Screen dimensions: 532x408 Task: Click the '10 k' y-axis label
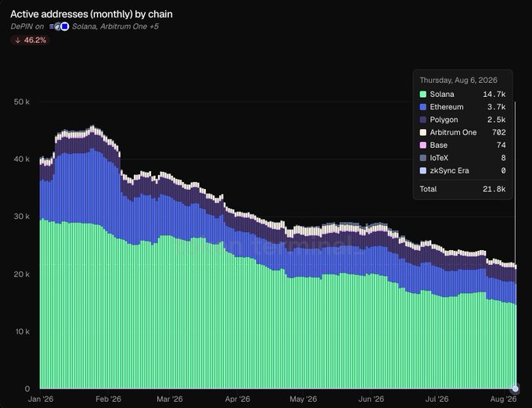coord(23,331)
